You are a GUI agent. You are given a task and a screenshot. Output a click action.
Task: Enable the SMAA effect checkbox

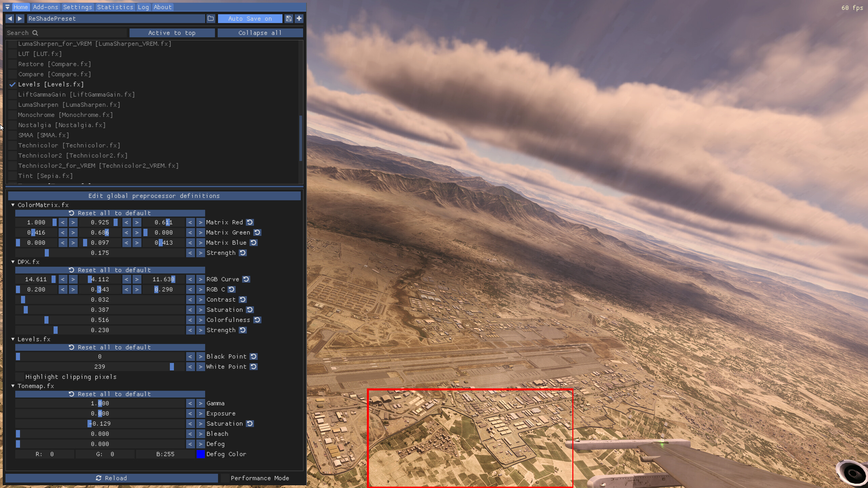pyautogui.click(x=13, y=135)
